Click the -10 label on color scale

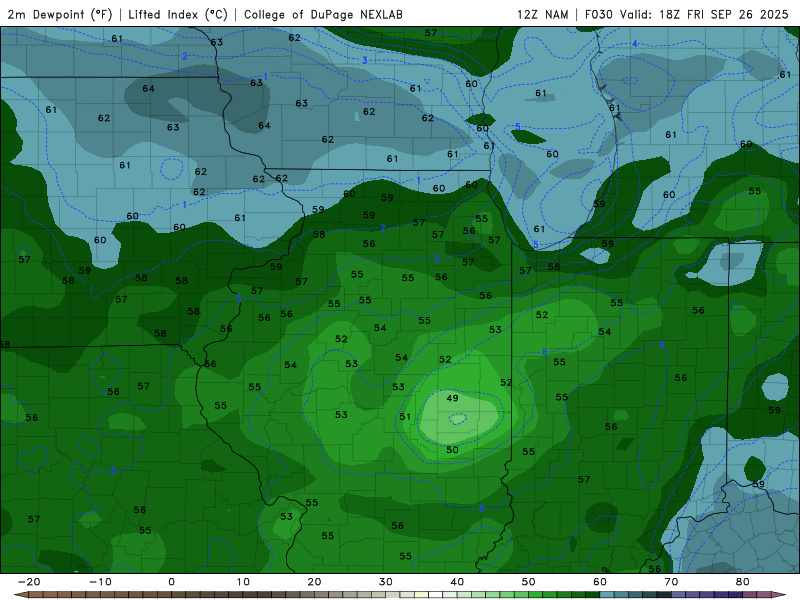[x=100, y=582]
